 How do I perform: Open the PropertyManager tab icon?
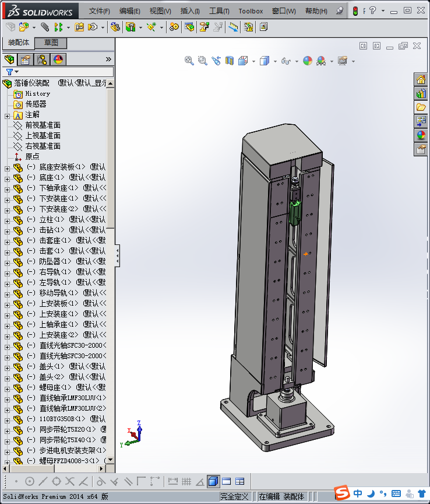pos(26,60)
